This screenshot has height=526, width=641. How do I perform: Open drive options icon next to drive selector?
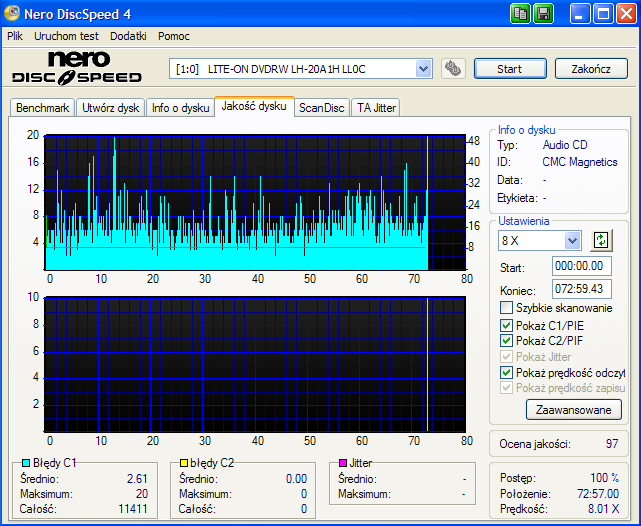pyautogui.click(x=453, y=69)
